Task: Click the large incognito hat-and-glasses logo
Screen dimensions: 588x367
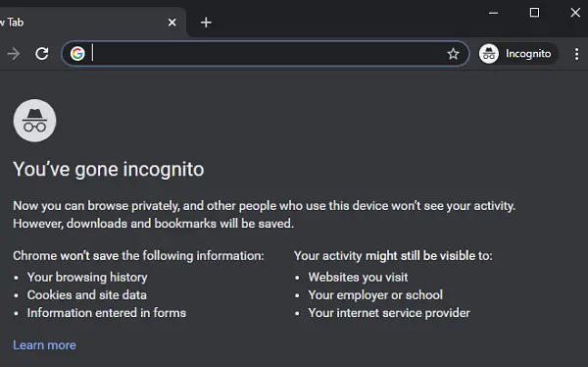Action: 35,121
